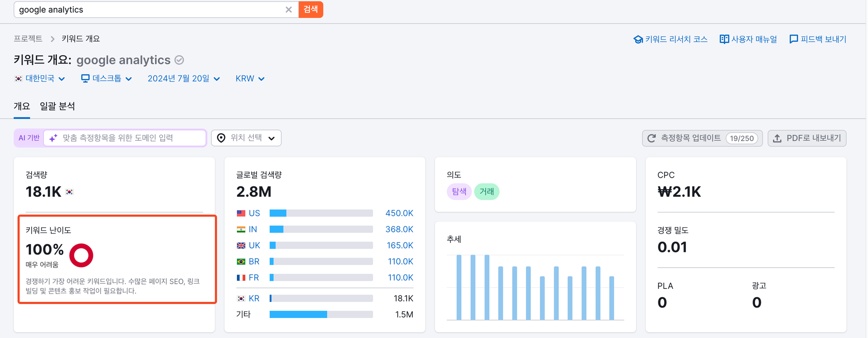Click the PDF로 내보내기 button
Image resolution: width=868 pixels, height=338 pixels.
[807, 138]
